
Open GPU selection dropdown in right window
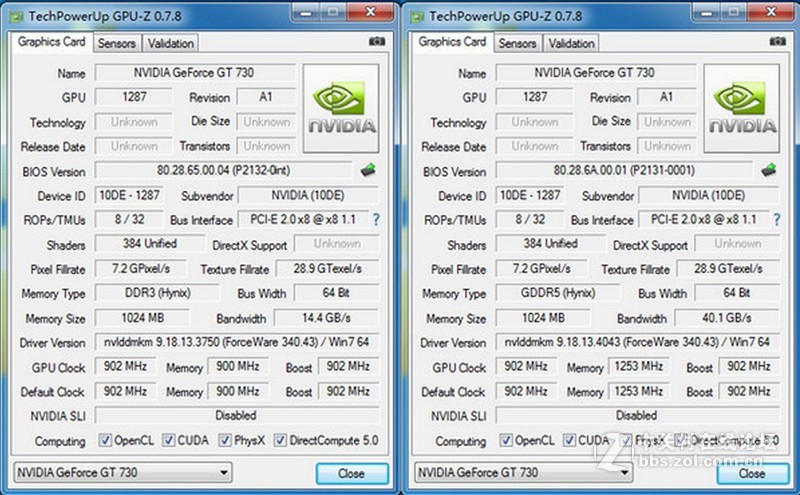[x=523, y=473]
